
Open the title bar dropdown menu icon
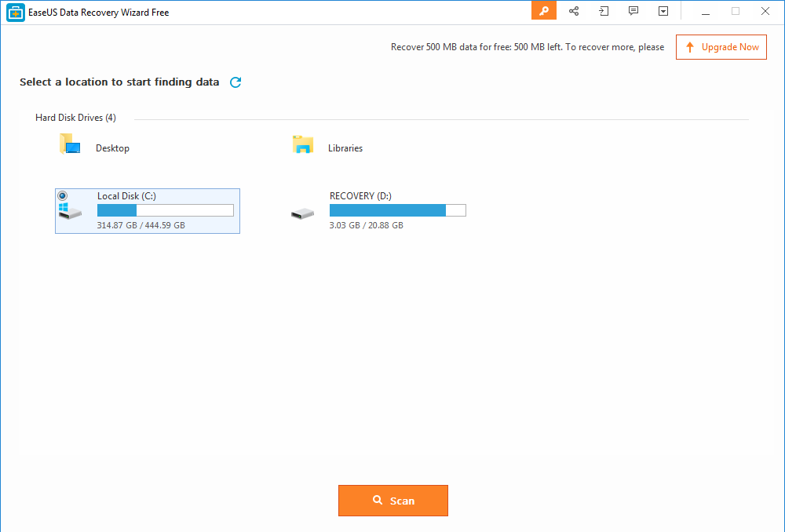point(663,11)
